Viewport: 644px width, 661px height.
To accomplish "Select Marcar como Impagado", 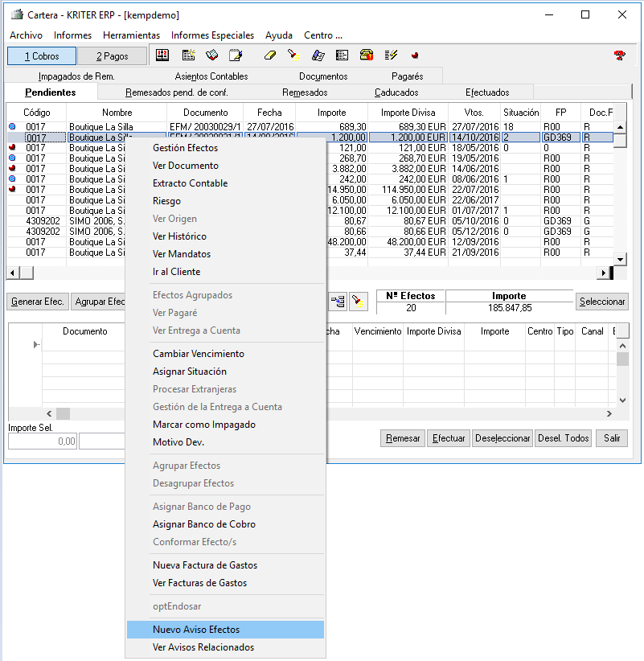I will pyautogui.click(x=225, y=425).
